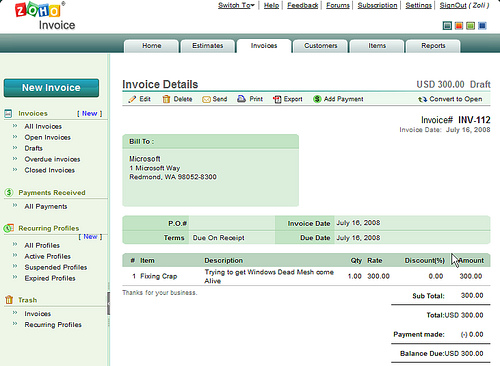500x366 pixels.
Task: Switch to the Estimates tab
Action: [207, 46]
